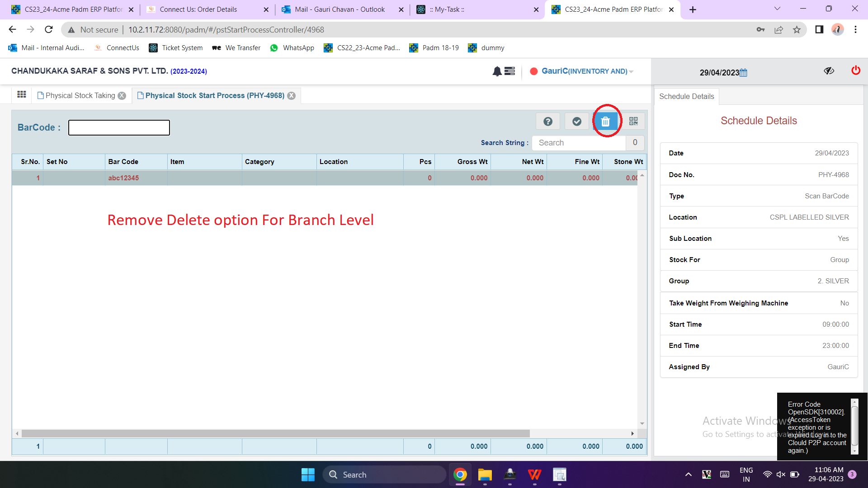The width and height of the screenshot is (868, 488).
Task: Open the password key icon
Action: click(x=760, y=30)
